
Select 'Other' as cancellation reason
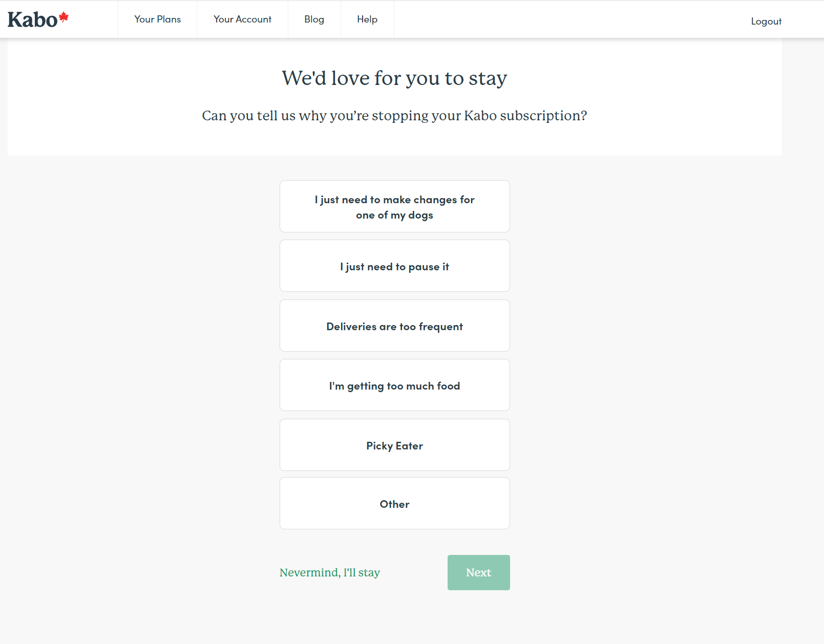point(394,504)
